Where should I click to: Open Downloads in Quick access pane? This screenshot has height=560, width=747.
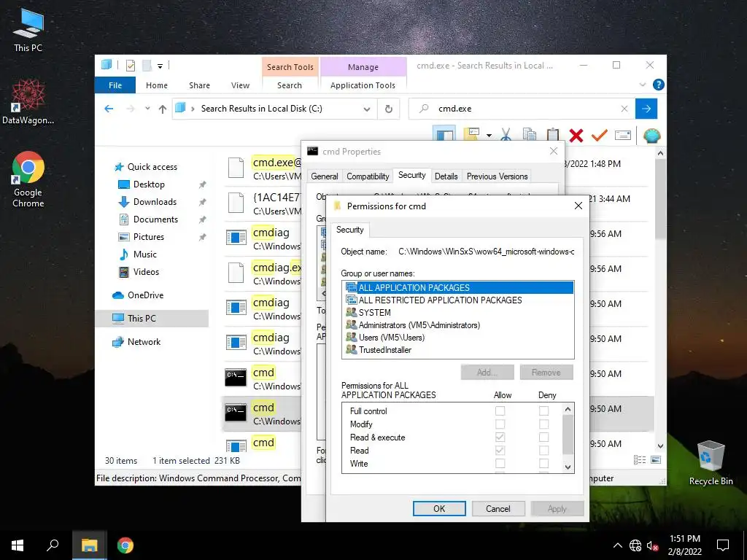tap(155, 202)
